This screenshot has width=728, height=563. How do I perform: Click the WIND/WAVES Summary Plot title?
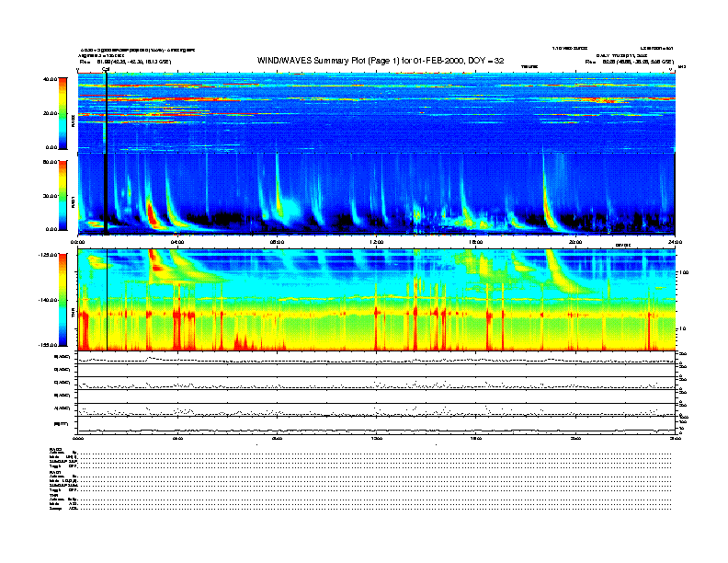pyautogui.click(x=381, y=61)
